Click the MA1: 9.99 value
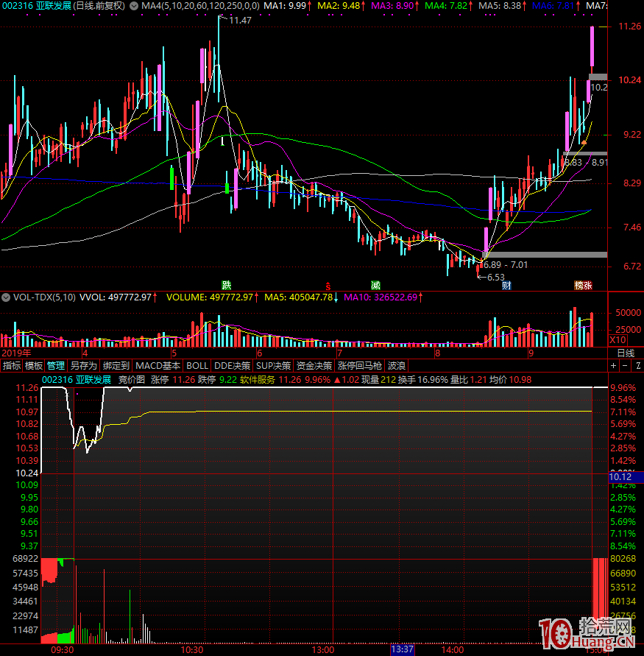Screen dimensions: 644x656 288,6
